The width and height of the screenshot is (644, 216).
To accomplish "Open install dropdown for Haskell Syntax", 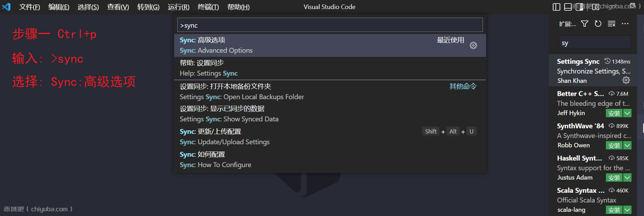I will coord(627,178).
